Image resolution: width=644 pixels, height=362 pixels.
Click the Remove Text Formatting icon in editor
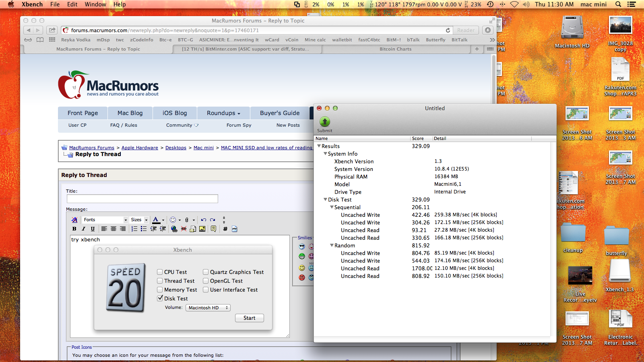(74, 220)
